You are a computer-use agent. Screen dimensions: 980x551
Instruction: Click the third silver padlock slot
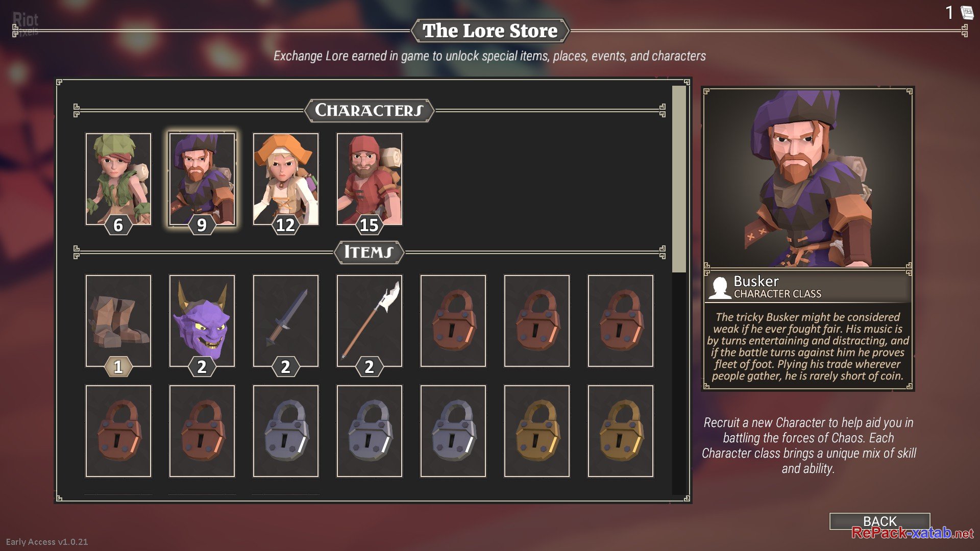(453, 431)
